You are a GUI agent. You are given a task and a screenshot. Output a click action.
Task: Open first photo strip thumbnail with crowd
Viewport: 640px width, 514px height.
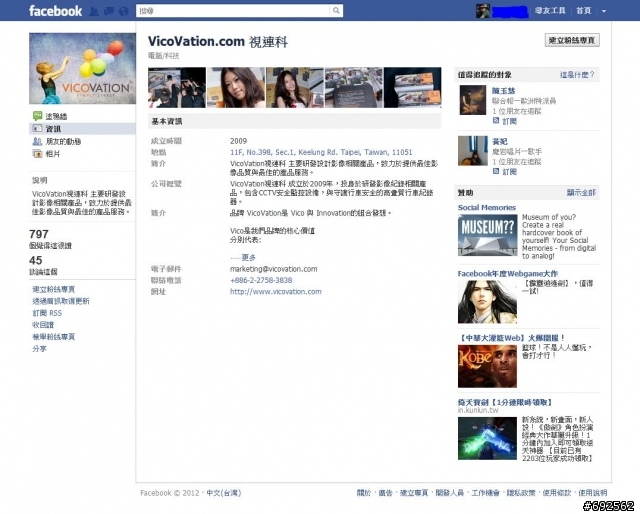[177, 87]
